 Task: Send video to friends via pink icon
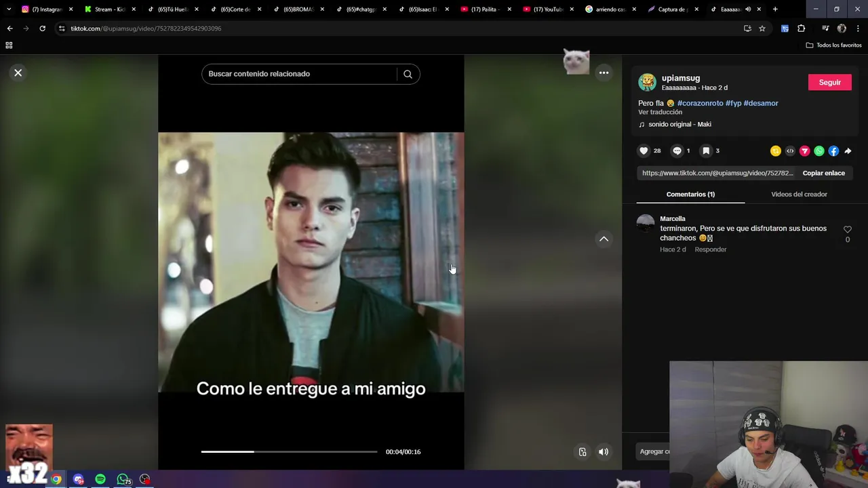click(x=805, y=151)
